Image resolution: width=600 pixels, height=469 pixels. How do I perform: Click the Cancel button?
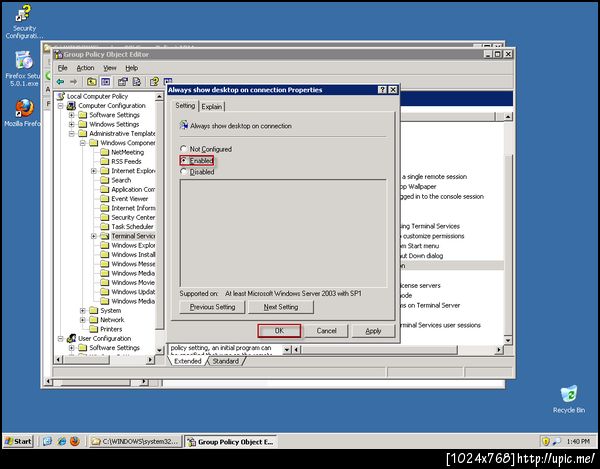pyautogui.click(x=326, y=331)
